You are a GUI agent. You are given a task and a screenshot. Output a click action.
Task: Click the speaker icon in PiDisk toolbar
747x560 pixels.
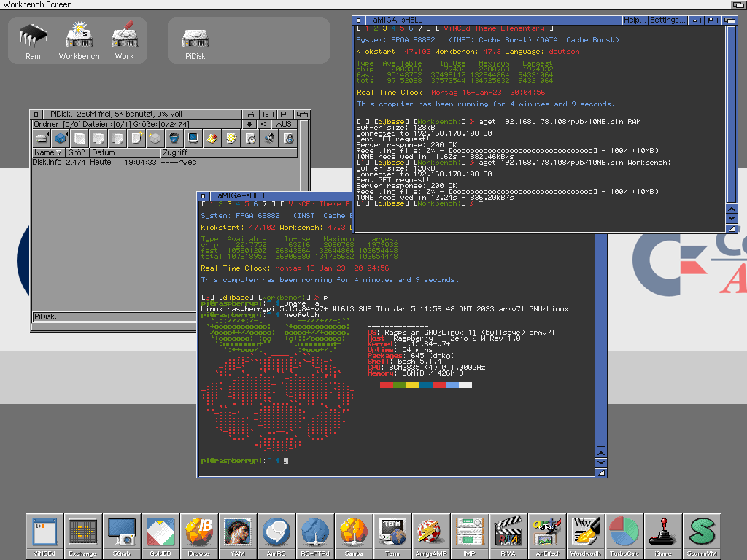tap(270, 139)
